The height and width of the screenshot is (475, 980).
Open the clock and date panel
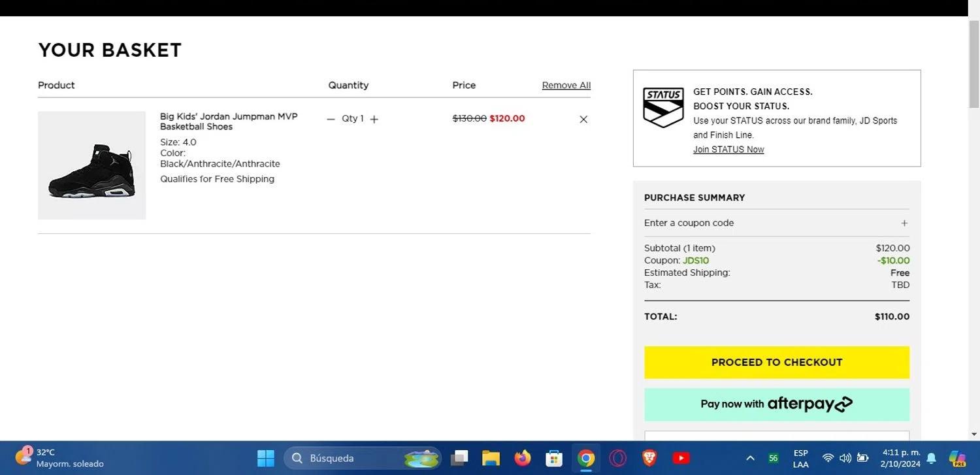pyautogui.click(x=900, y=458)
